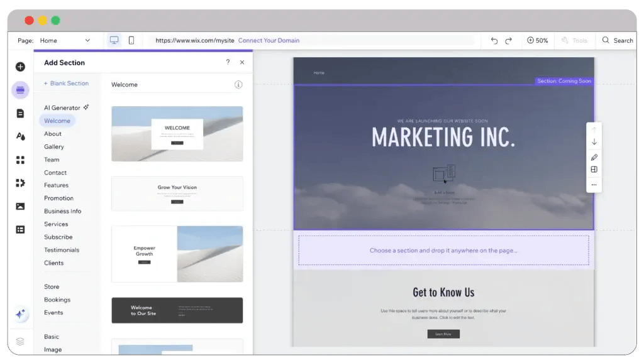Click the Add Elements plus icon
This screenshot has height=358, width=644.
(20, 67)
